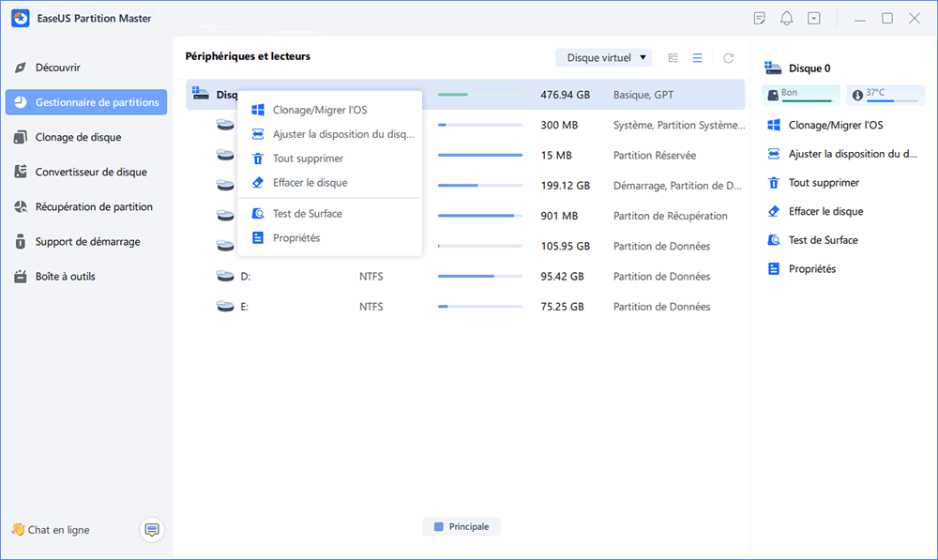Screen dimensions: 938x560
Task: Click drive icon for D: partition
Action: coord(225,277)
